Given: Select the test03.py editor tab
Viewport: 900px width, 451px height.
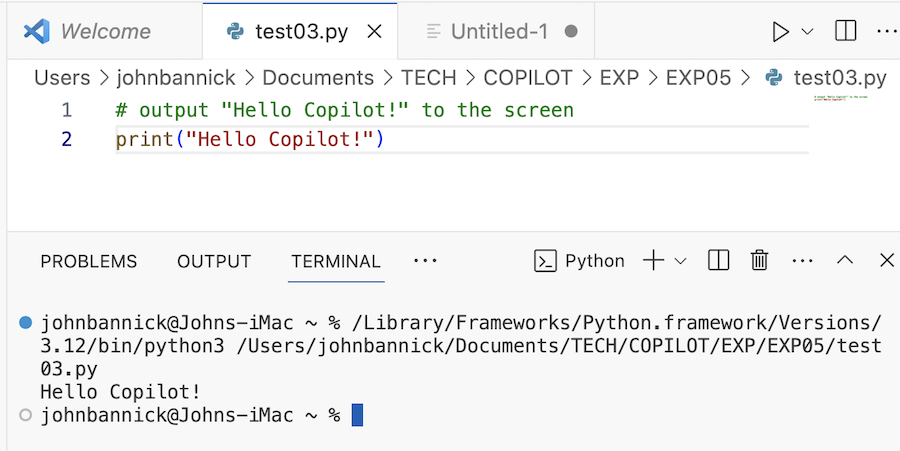Looking at the screenshot, I should point(300,31).
